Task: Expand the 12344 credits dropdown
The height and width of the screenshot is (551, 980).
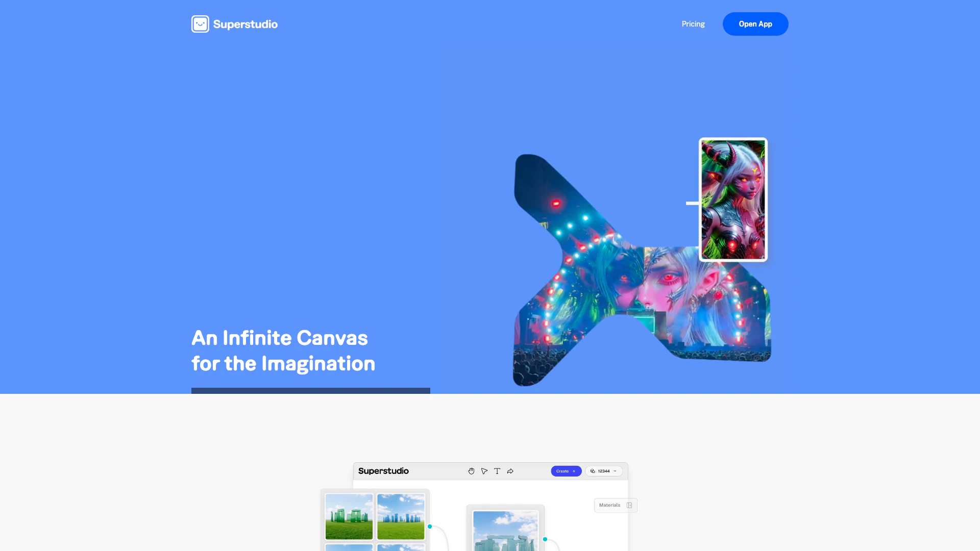Action: (615, 471)
